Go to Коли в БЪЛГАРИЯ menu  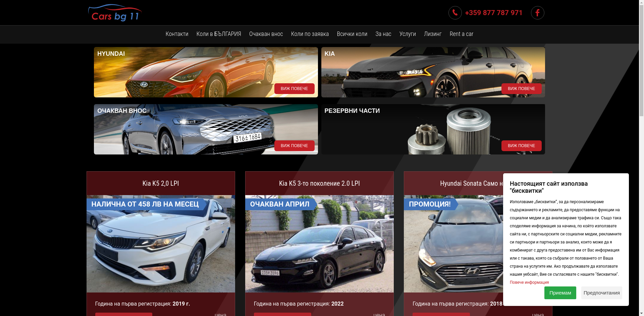(x=218, y=34)
